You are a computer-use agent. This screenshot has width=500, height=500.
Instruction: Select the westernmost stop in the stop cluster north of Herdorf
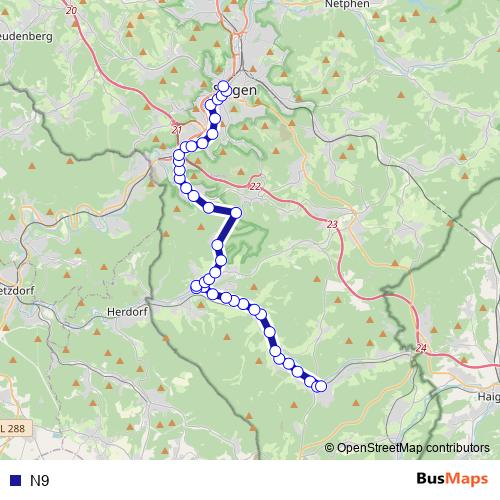click(x=195, y=286)
